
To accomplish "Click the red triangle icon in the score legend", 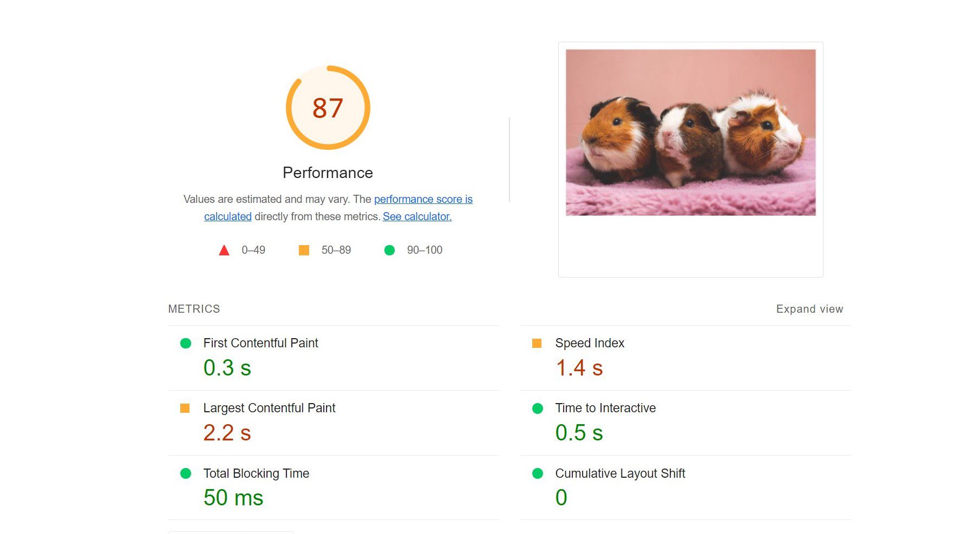I will click(225, 250).
